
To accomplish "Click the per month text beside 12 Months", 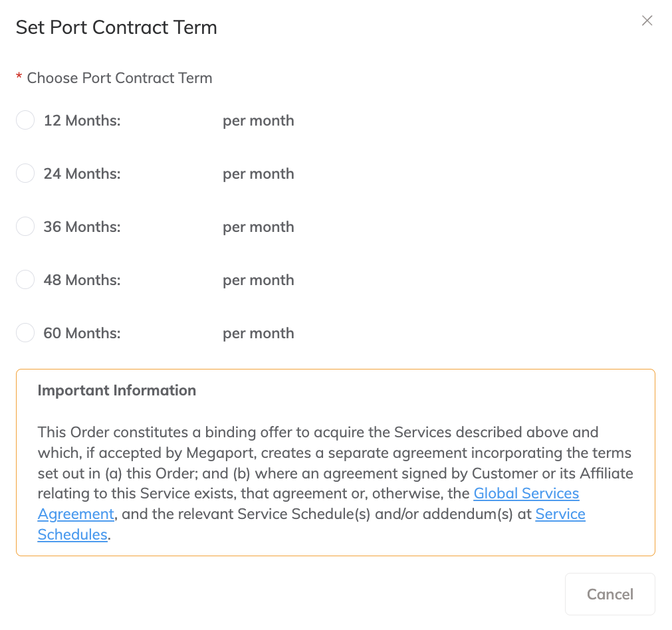I will tap(258, 120).
